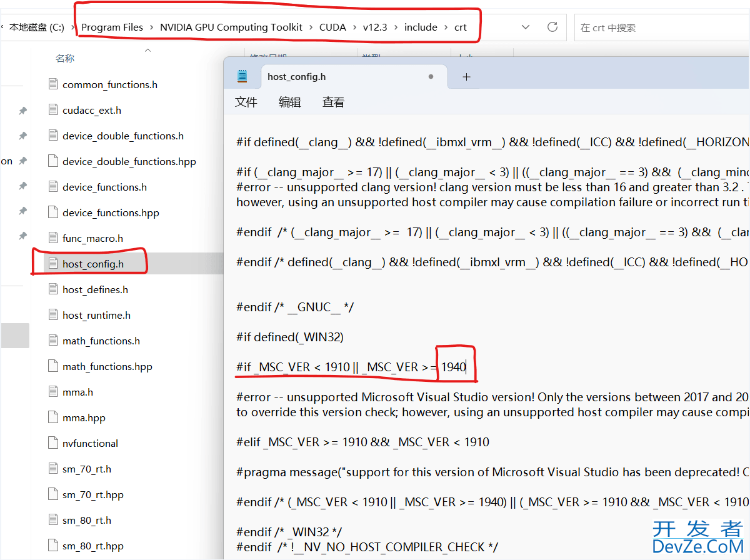Click the unsaved-changes dot on host_config.h tab
This screenshot has width=750, height=560.
pos(431,77)
